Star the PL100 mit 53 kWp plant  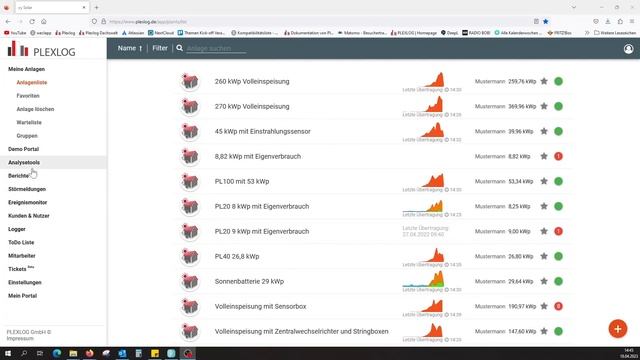[x=544, y=181]
